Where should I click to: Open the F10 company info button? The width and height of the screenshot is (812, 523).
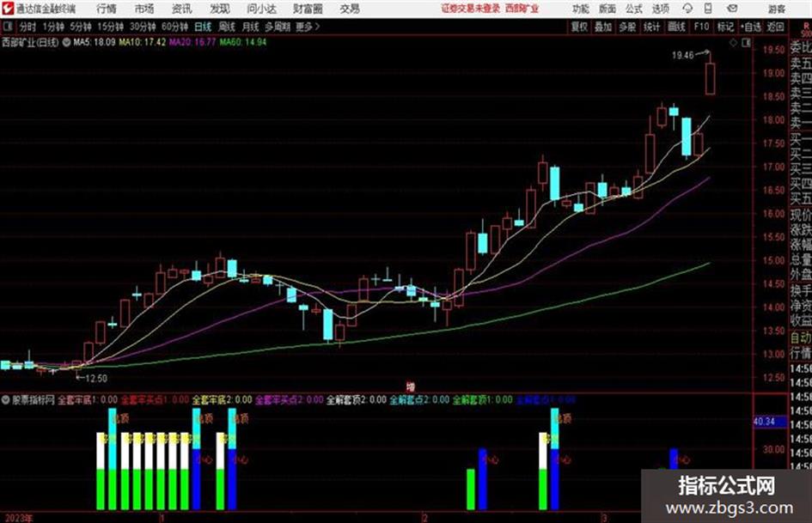click(x=701, y=27)
